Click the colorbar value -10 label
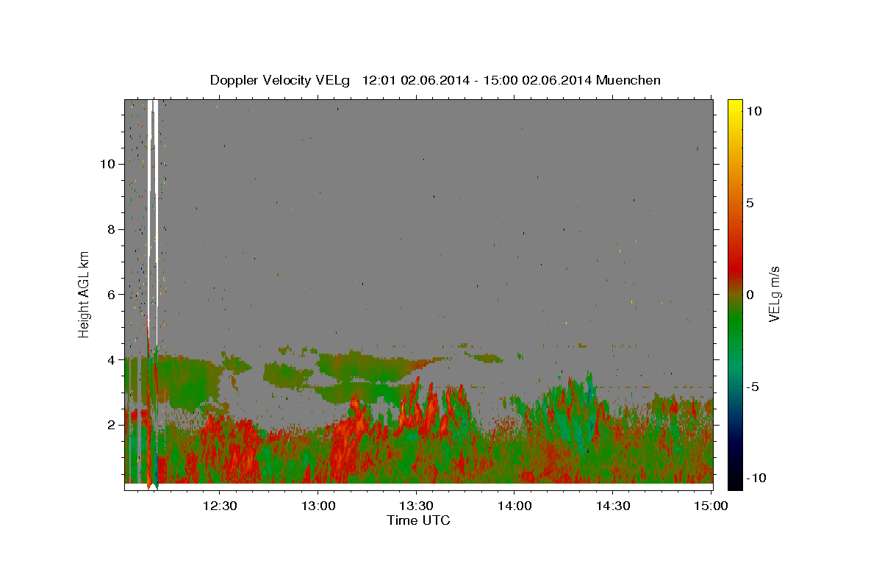Image resolution: width=882 pixels, height=588 pixels. coord(756,478)
